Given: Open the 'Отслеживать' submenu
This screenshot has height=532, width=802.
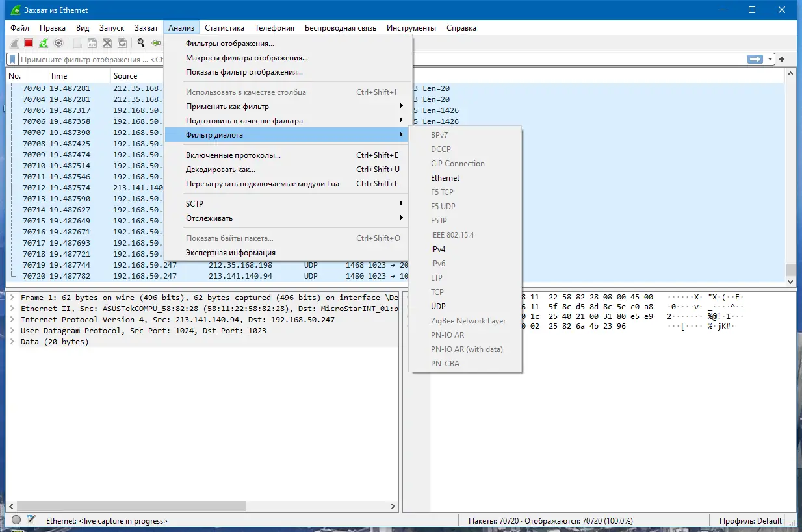Looking at the screenshot, I should point(288,218).
